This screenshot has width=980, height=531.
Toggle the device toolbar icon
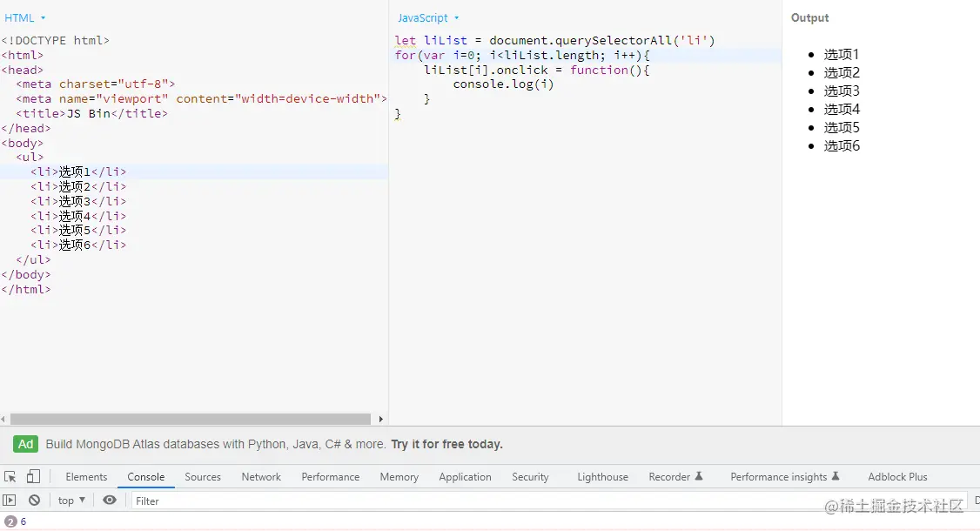33,476
